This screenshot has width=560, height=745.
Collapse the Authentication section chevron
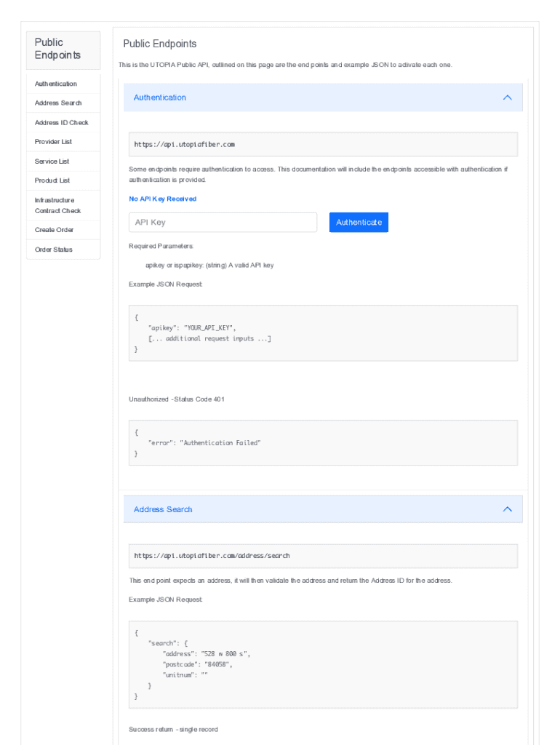[x=508, y=97]
